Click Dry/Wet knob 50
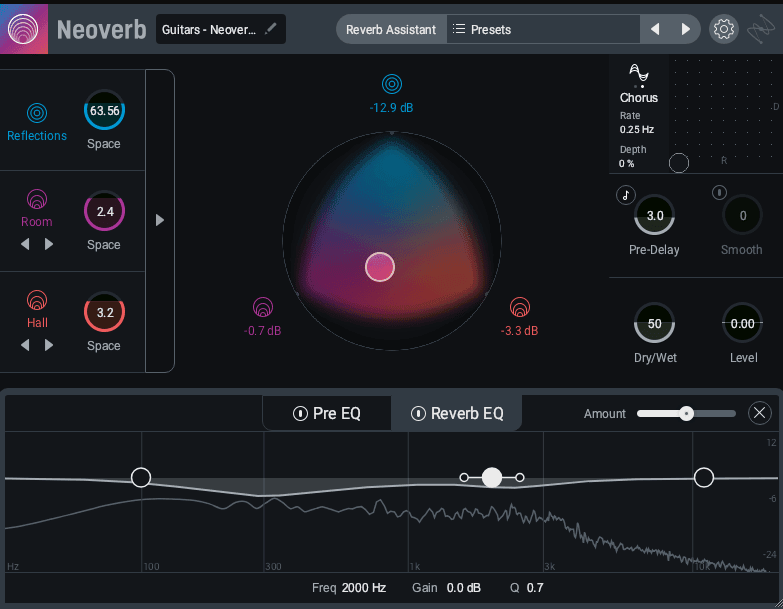 pyautogui.click(x=655, y=323)
